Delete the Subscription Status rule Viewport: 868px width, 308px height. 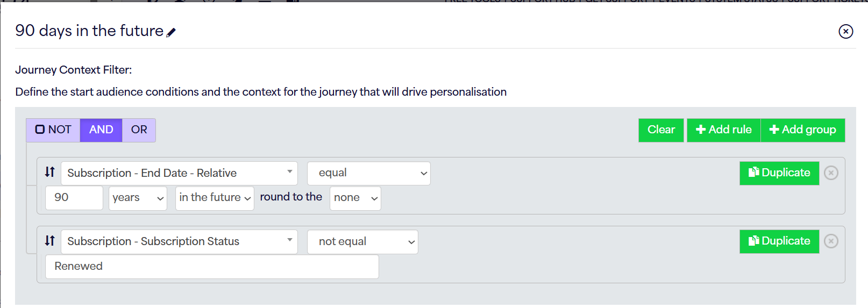pos(831,241)
